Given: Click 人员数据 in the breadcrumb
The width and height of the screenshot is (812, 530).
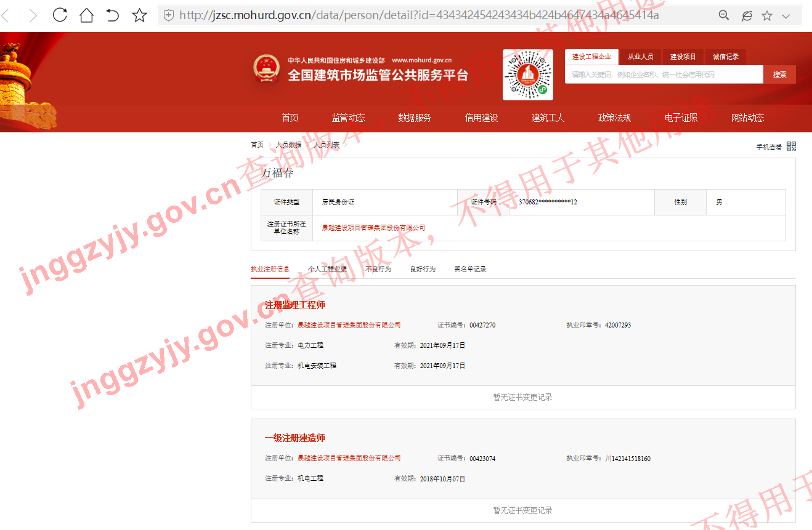Looking at the screenshot, I should coord(288,145).
